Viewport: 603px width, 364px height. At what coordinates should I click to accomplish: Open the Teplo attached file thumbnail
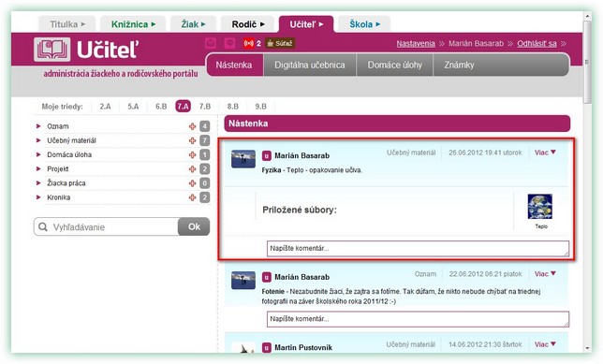pos(540,207)
